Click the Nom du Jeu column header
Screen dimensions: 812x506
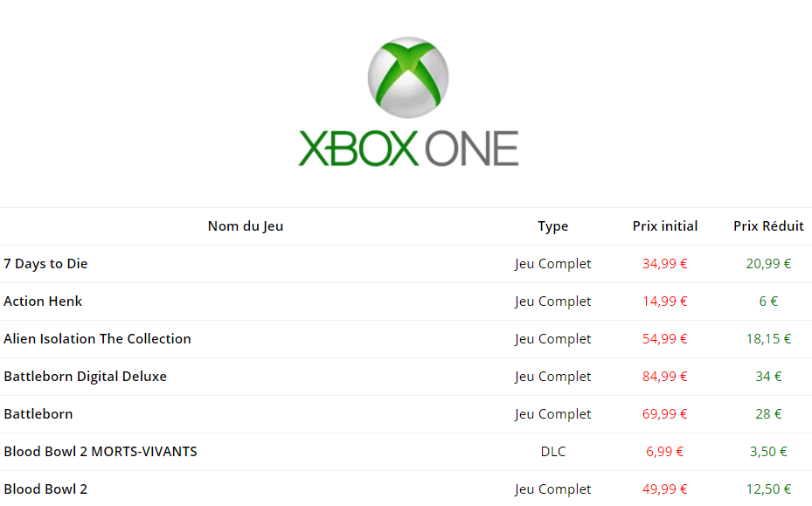coord(246,226)
